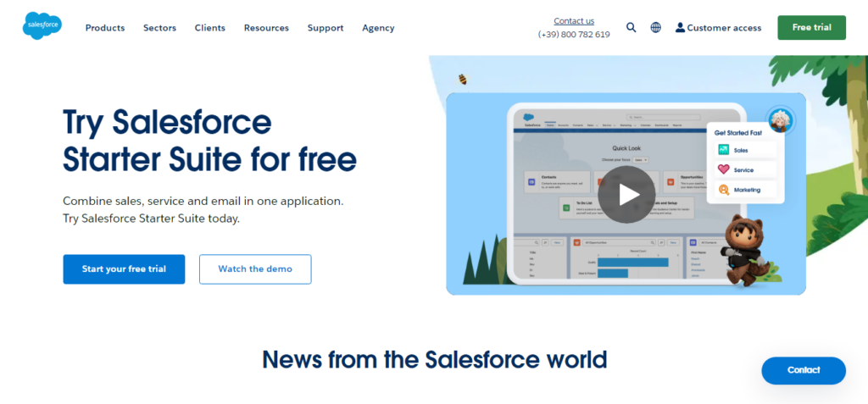
Task: Click the Watch the demo button
Action: (x=255, y=269)
